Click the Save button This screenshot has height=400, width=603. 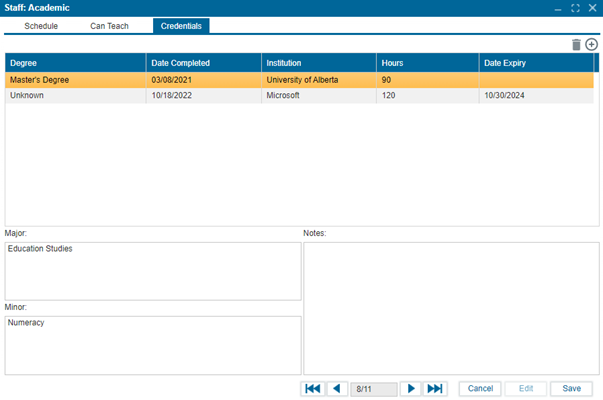coord(571,388)
